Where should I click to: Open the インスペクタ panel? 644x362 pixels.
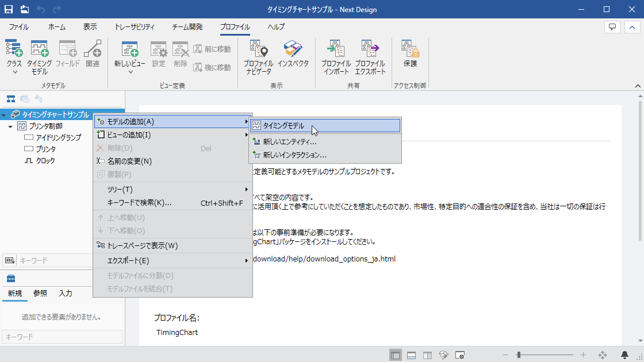click(x=293, y=53)
